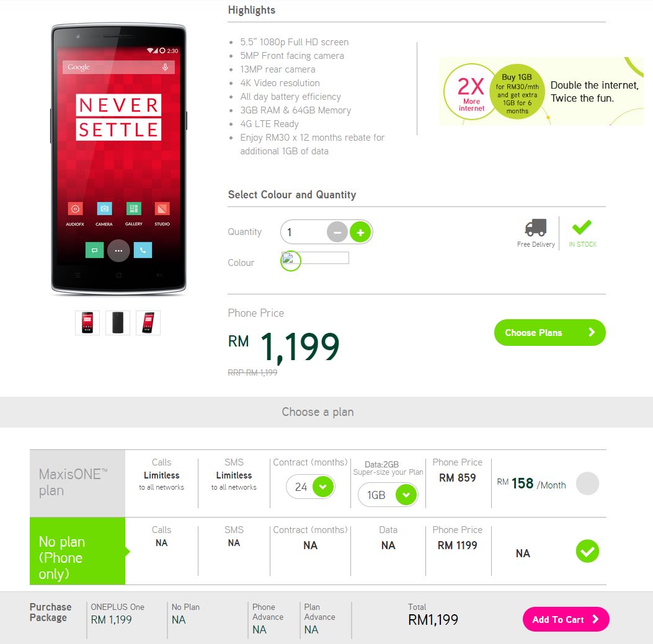The image size is (653, 644).
Task: Click the Buy 1GB green promo circle
Action: 517,92
